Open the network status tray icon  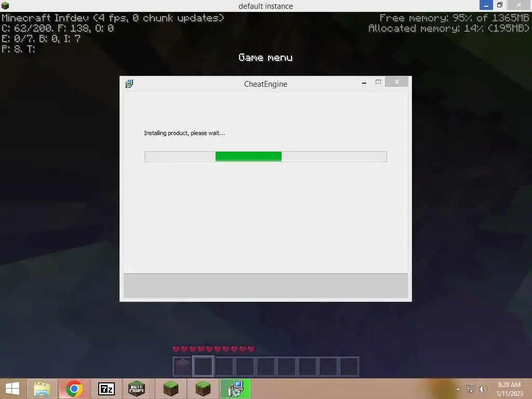471,389
